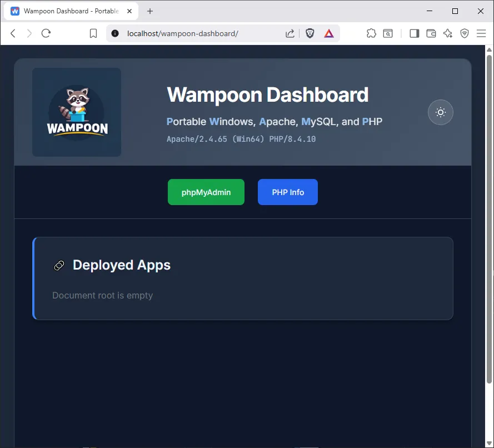Screen dimensions: 494x448
Task: Reload the Wampoon Dashboard page
Action: [46, 33]
